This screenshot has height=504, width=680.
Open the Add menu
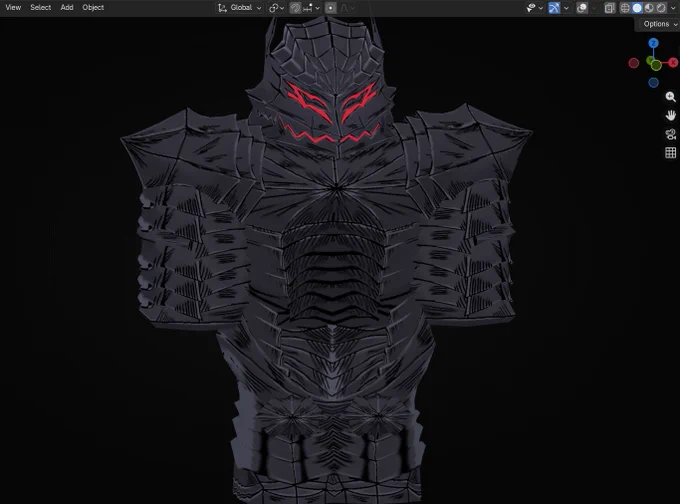tap(67, 7)
